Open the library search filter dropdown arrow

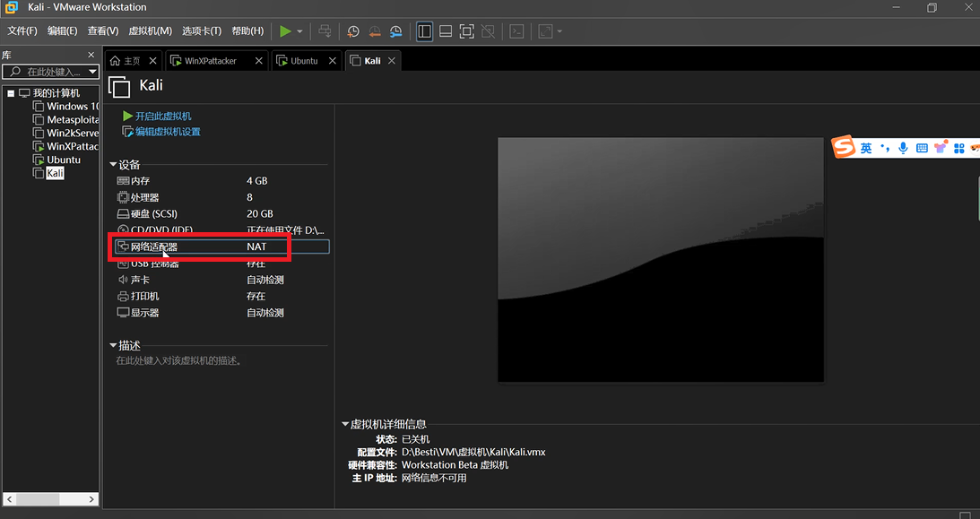coord(92,72)
